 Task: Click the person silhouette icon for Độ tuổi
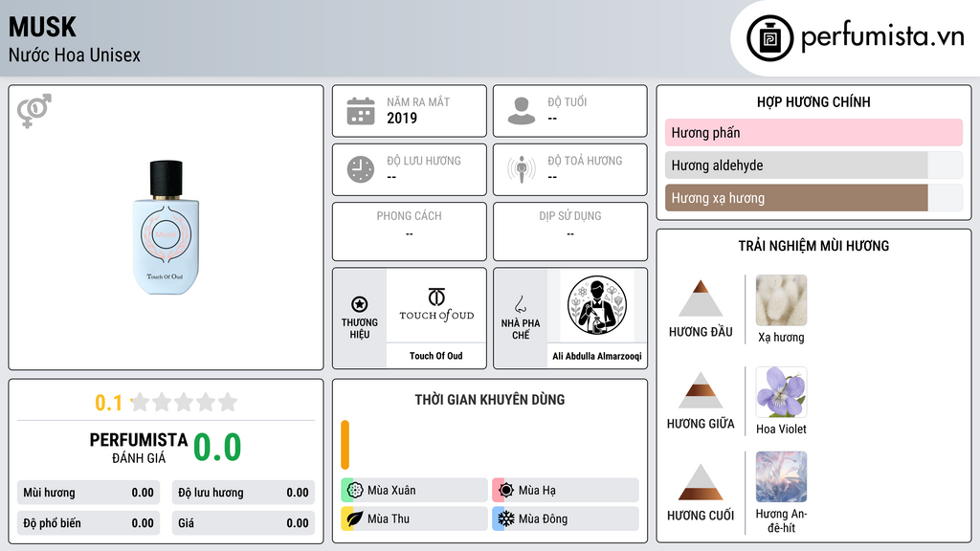tap(522, 111)
